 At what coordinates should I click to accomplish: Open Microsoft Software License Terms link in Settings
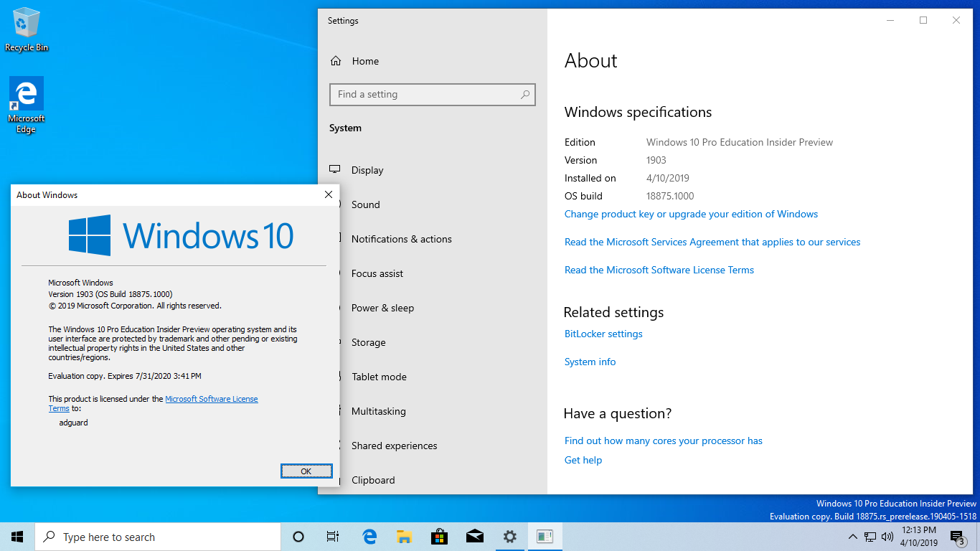[x=659, y=270]
